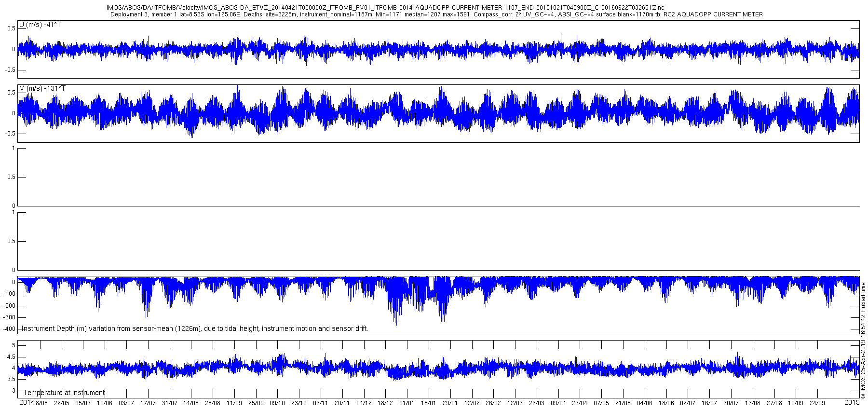Click the '16/07' date tick label

pos(709,403)
